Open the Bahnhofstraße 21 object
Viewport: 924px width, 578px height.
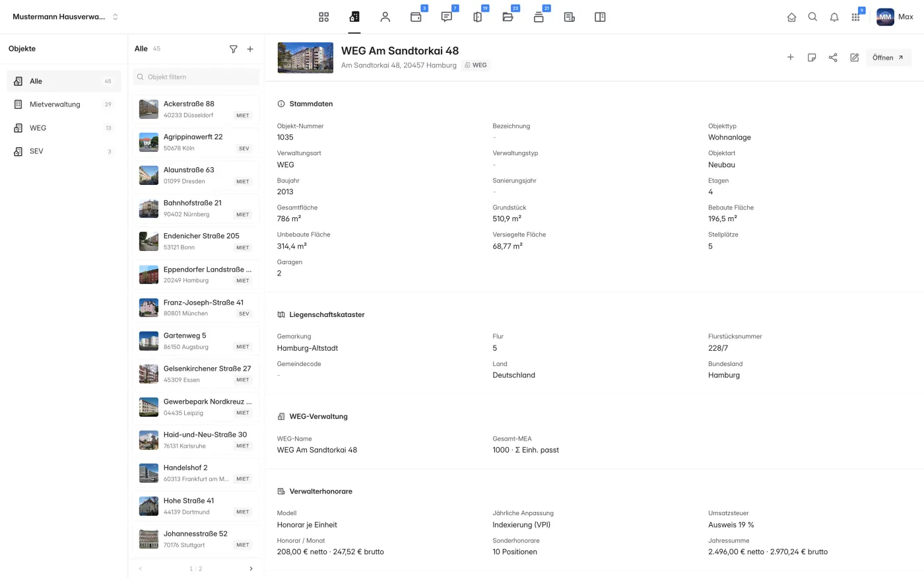pyautogui.click(x=196, y=208)
